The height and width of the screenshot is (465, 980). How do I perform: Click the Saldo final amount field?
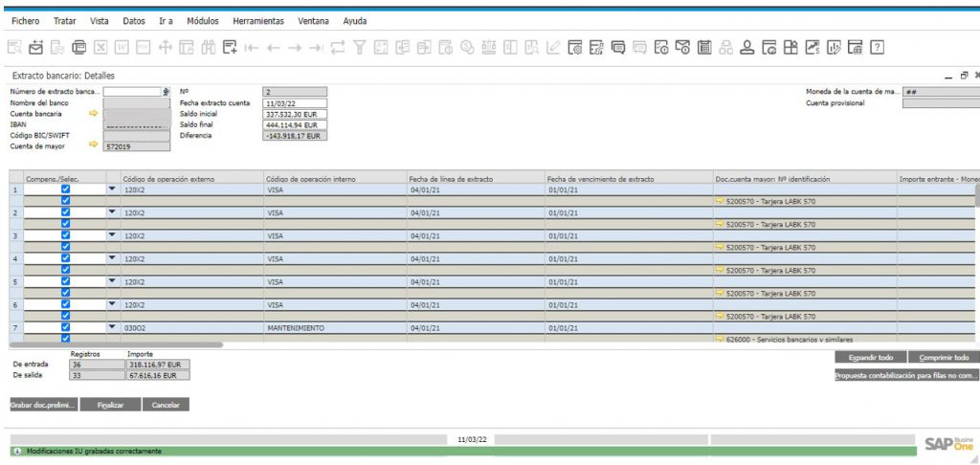tap(295, 125)
